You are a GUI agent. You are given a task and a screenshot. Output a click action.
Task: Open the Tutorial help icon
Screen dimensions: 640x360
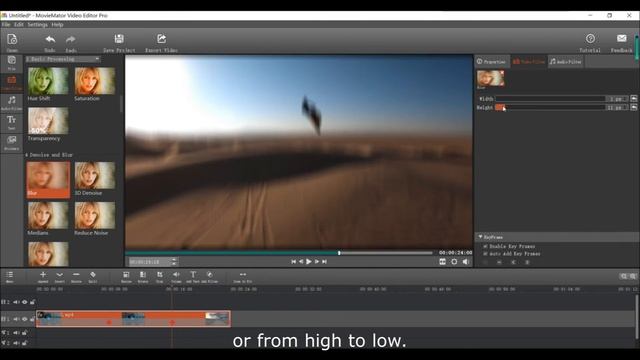coord(590,39)
